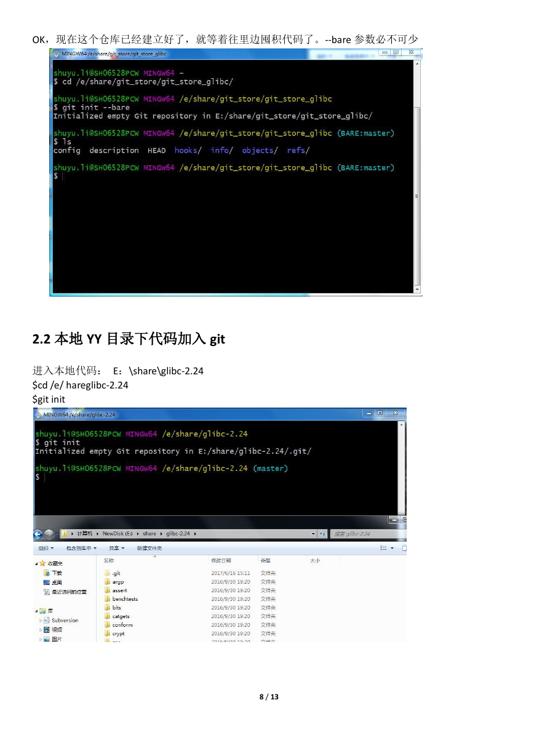This screenshot has width=534, height=756.
Task: Sort by the 类型 column header
Action: [266, 561]
